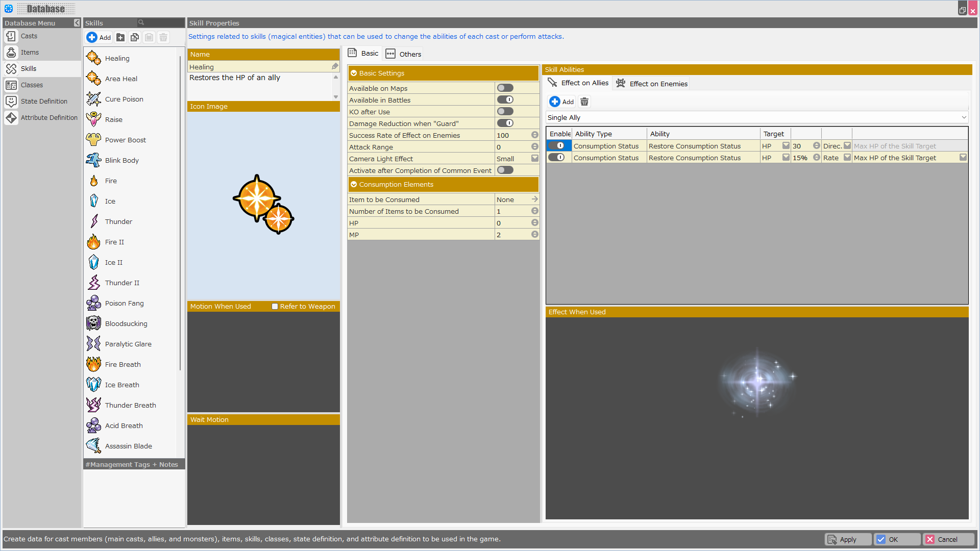
Task: Click search icon in Skills panel
Action: tap(141, 23)
